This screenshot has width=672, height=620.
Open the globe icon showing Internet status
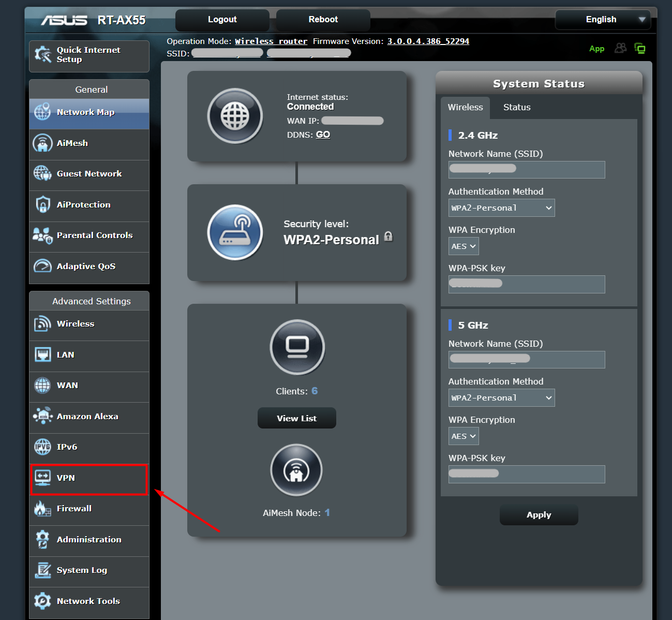pyautogui.click(x=235, y=116)
